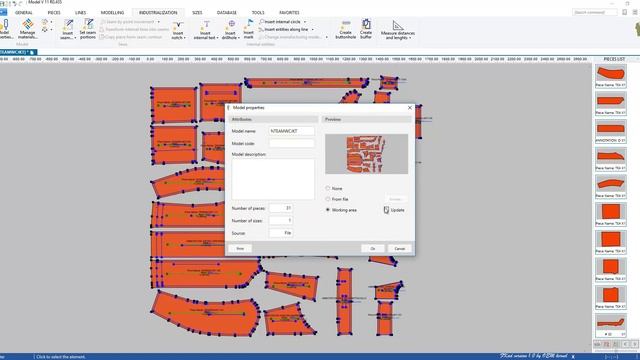Activate the Create buttonhole tool
This screenshot has width=640, height=360.
pos(345,29)
